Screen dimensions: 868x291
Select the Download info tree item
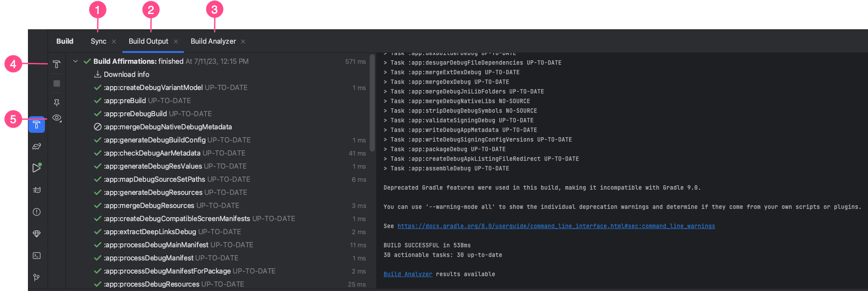pyautogui.click(x=126, y=74)
